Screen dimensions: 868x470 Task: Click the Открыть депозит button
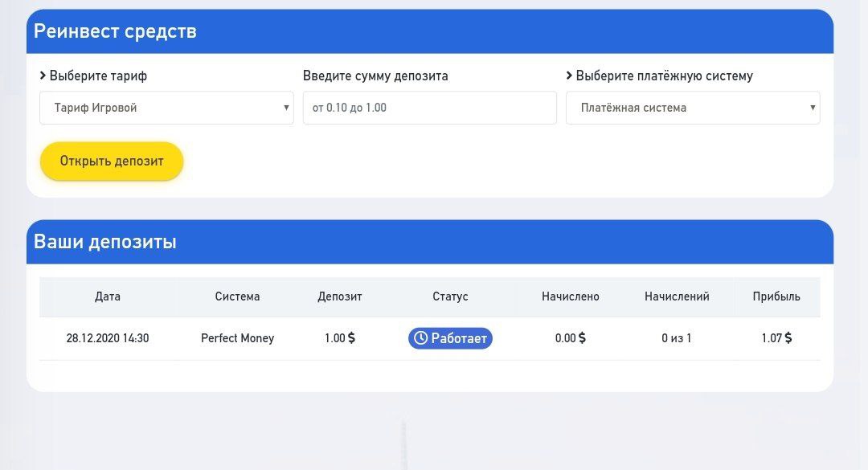coord(112,161)
